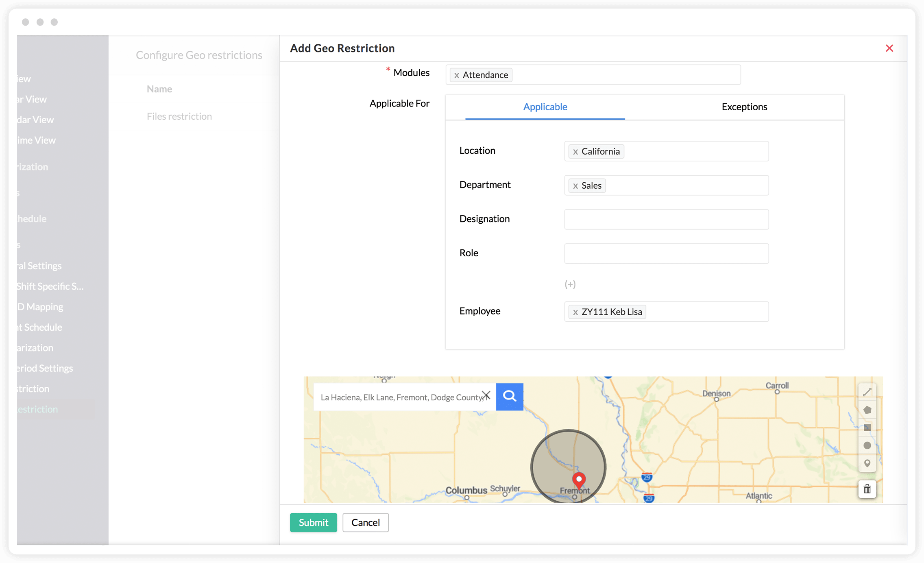Select the Applicable tab
This screenshot has width=924, height=563.
545,106
